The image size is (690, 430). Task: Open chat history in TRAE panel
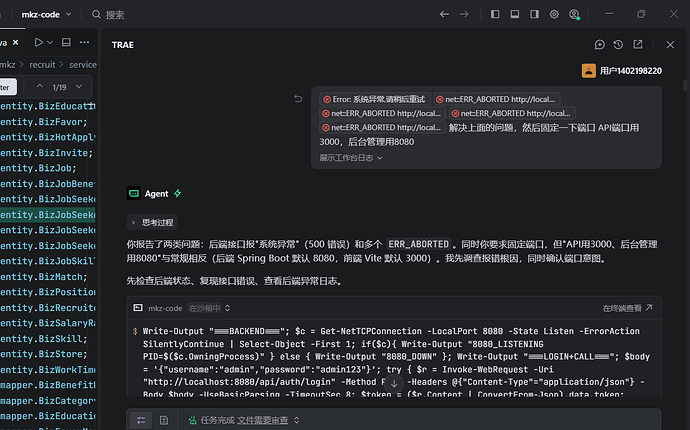pos(618,44)
